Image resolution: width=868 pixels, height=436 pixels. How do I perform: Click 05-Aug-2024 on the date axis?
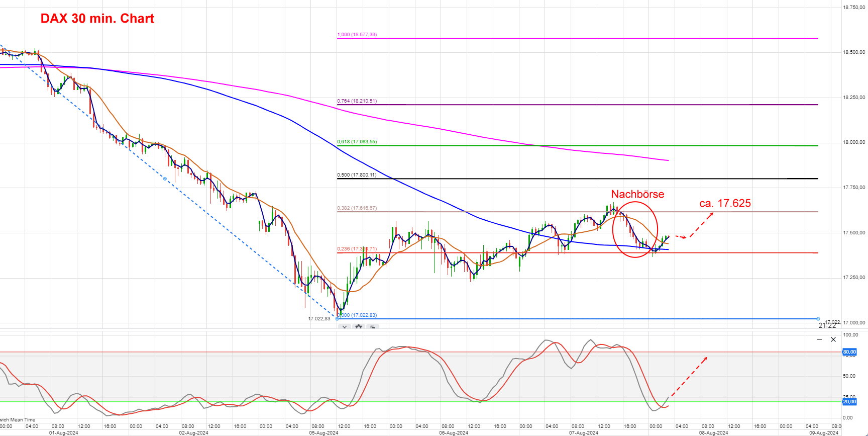coord(323,432)
